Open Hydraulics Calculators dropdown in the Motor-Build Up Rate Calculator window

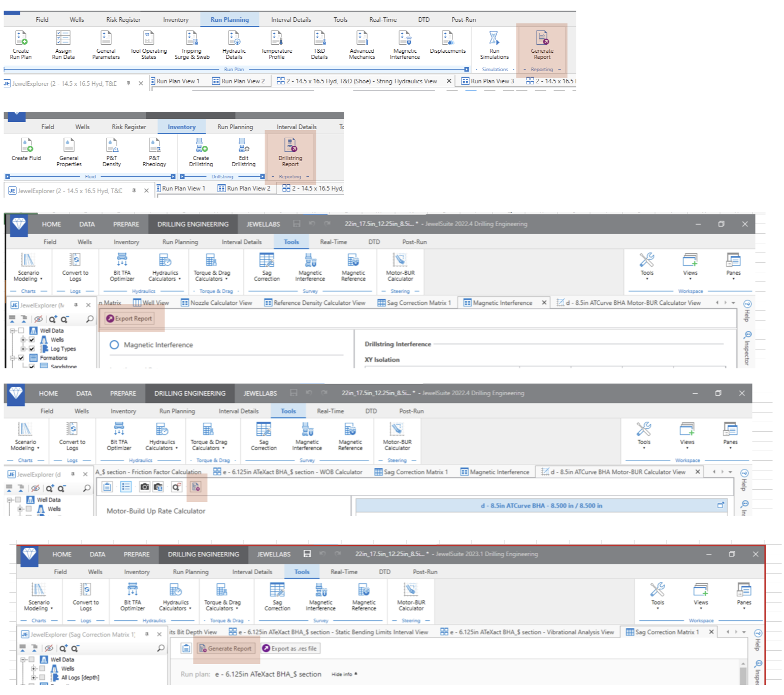tap(162, 436)
